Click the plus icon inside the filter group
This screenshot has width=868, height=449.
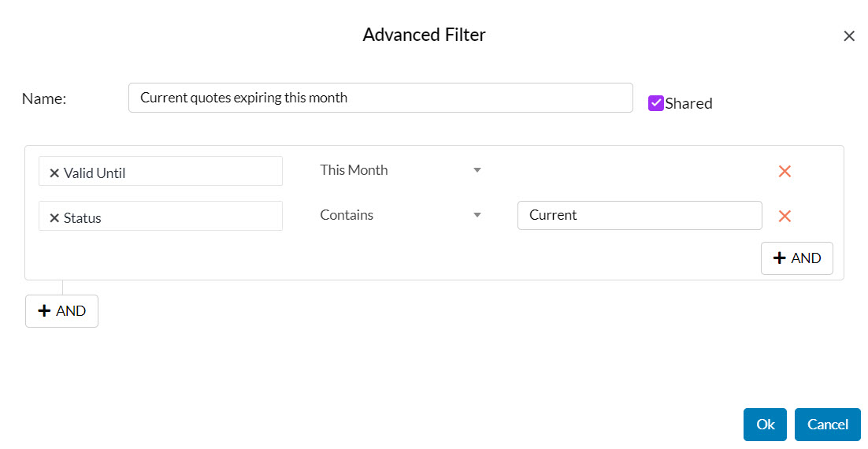pos(780,258)
